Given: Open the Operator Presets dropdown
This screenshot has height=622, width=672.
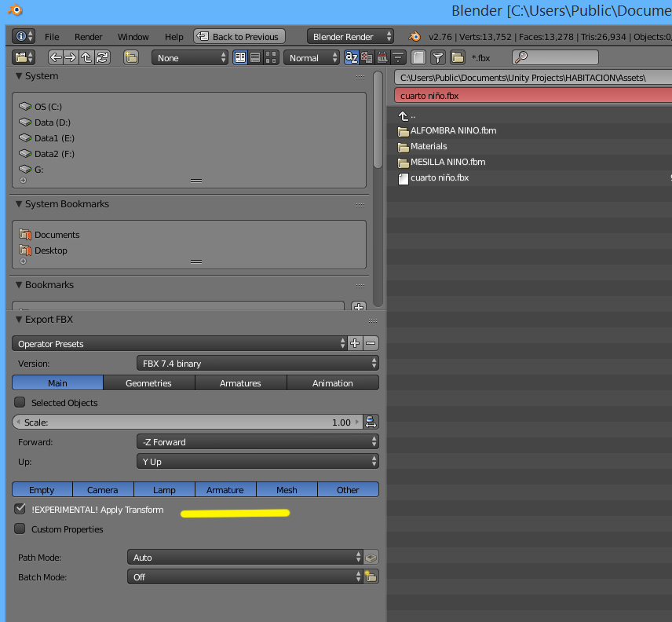Looking at the screenshot, I should click(x=180, y=343).
